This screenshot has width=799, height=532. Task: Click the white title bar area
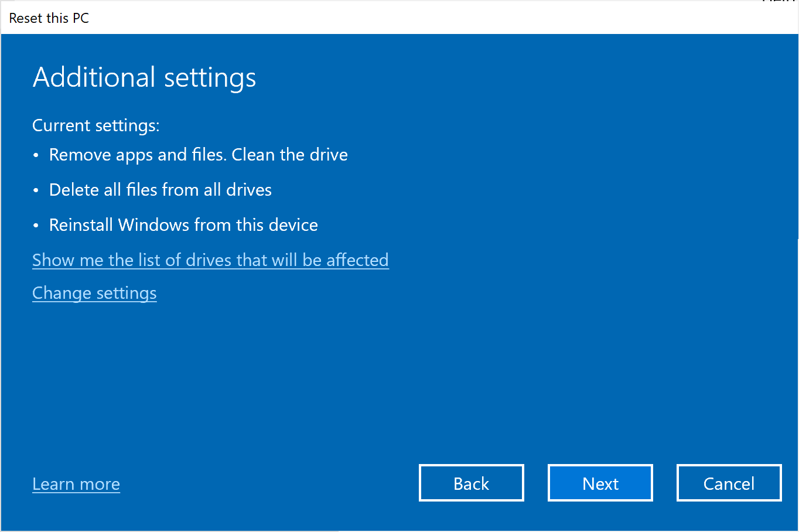tap(351, 18)
